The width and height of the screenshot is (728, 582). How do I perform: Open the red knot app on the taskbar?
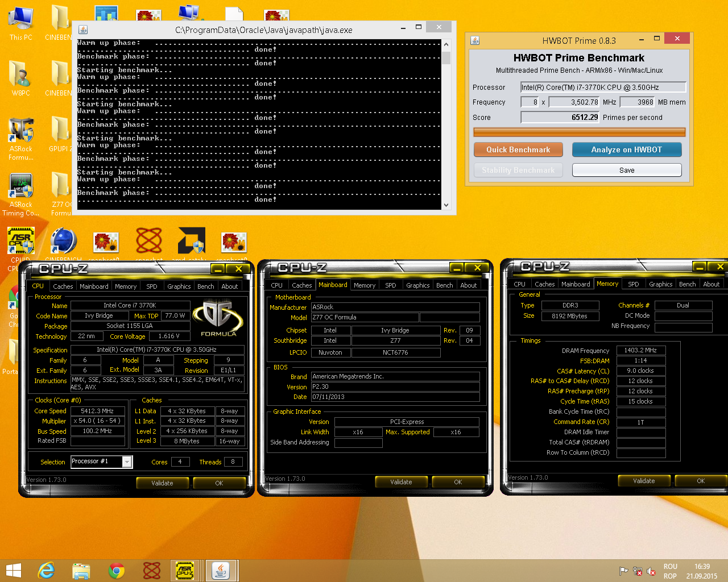152,571
